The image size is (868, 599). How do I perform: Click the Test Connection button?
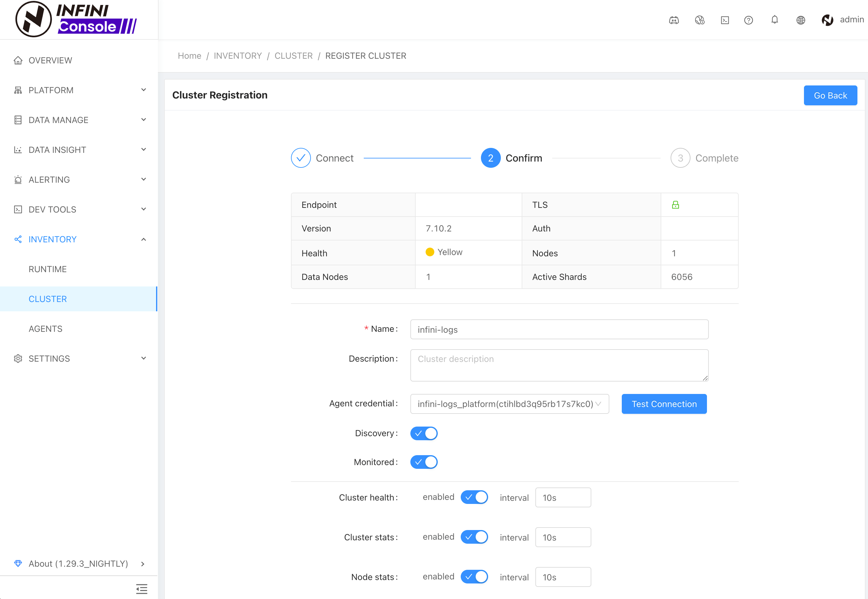[664, 404]
